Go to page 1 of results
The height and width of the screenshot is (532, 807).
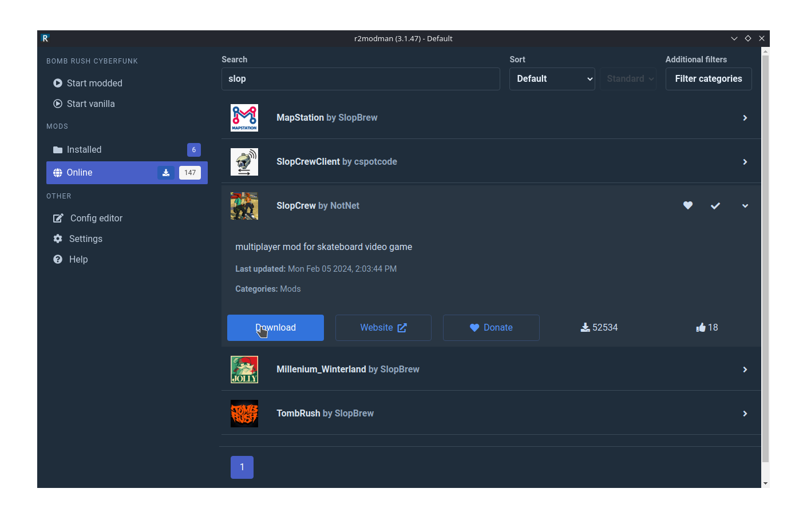[x=242, y=467]
